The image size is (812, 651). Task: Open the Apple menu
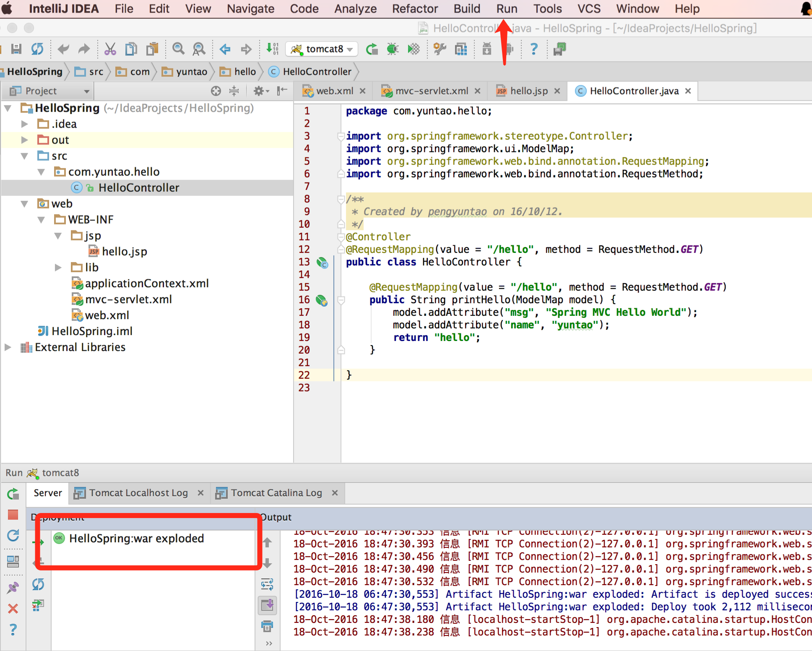click(x=7, y=9)
